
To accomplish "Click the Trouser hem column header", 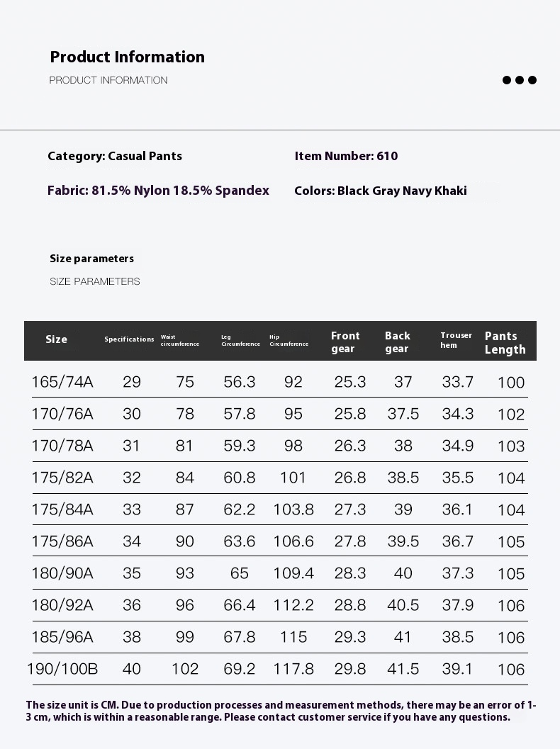I will click(456, 340).
